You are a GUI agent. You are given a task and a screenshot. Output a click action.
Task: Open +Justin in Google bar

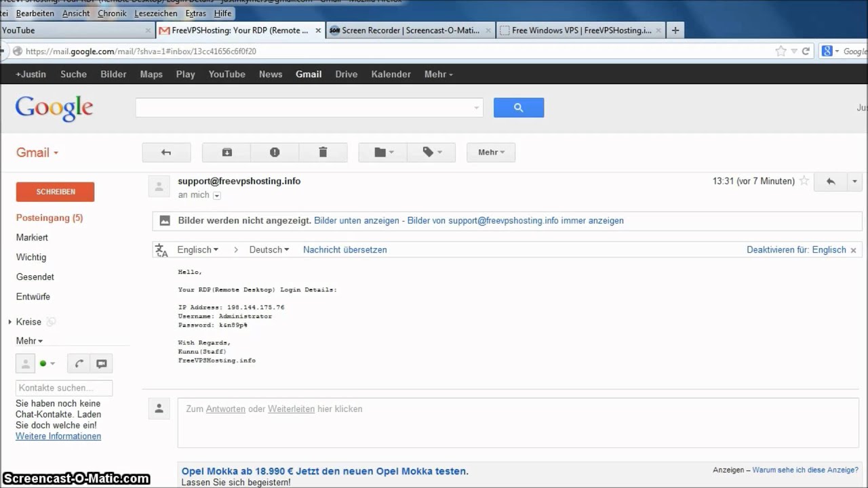click(32, 74)
